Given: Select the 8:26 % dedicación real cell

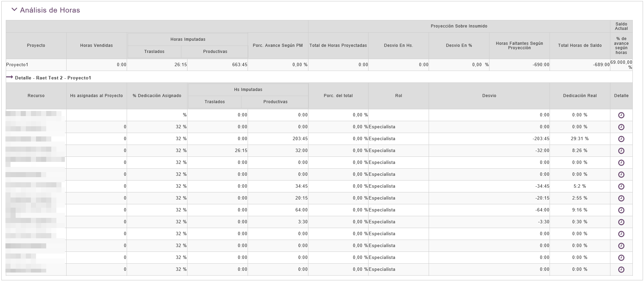Looking at the screenshot, I should [x=580, y=151].
